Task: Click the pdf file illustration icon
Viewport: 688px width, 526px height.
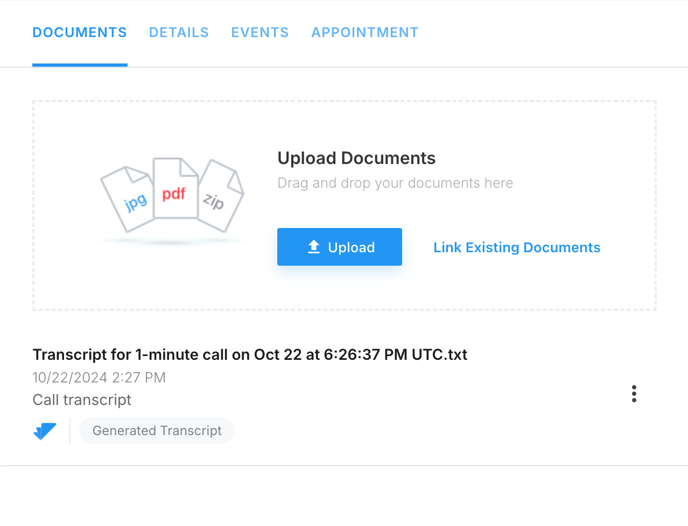Action: pyautogui.click(x=175, y=188)
